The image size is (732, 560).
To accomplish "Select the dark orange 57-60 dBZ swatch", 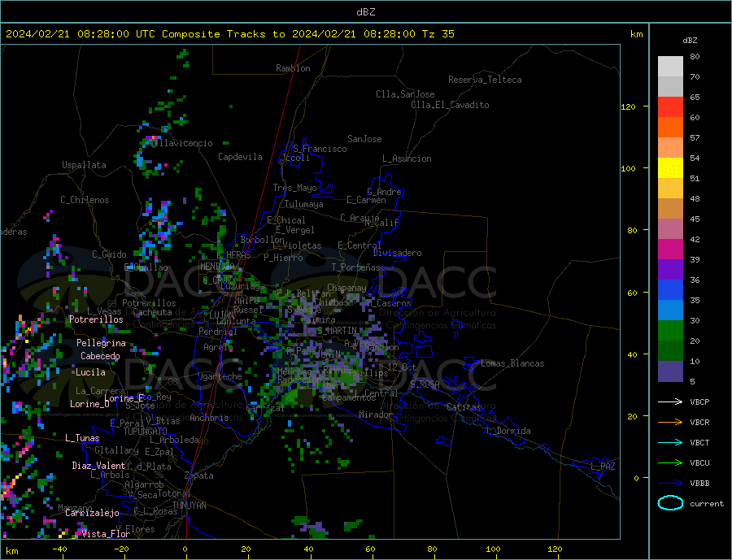I will (670, 128).
